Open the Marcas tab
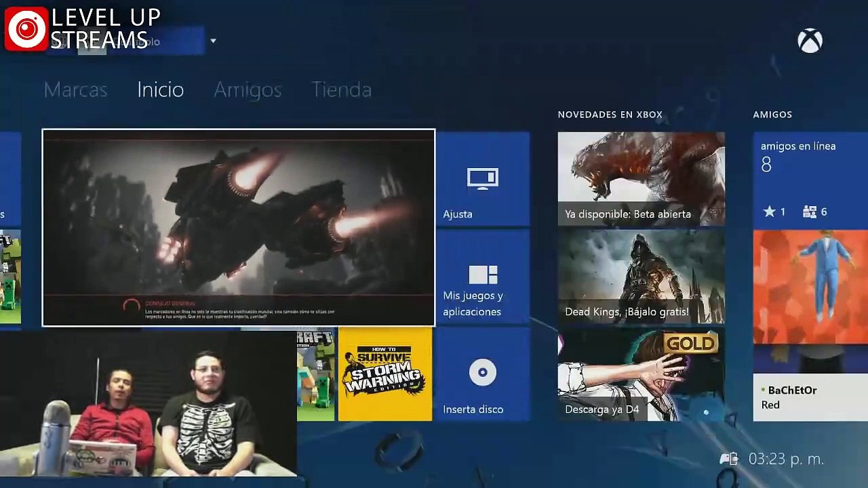Viewport: 868px width, 488px height. [75, 89]
